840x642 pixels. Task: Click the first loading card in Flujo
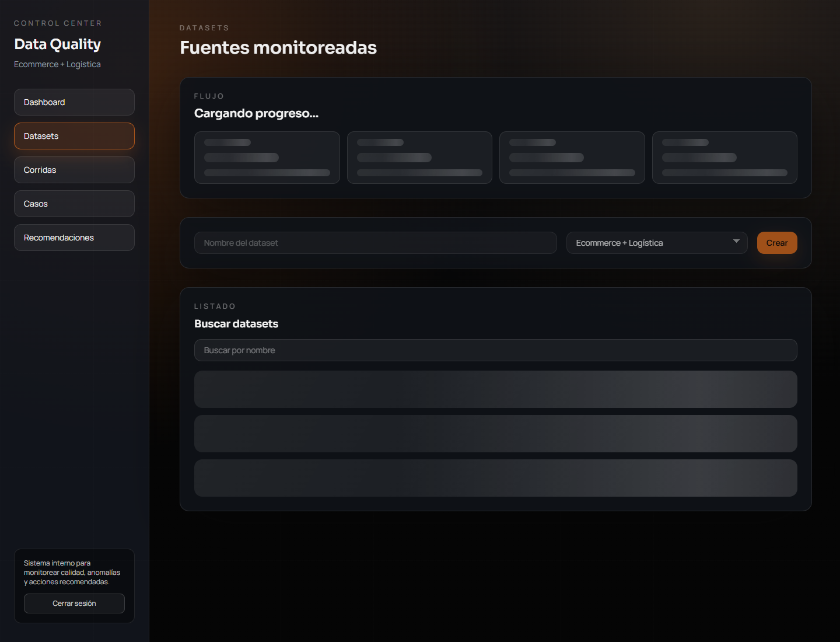point(267,158)
